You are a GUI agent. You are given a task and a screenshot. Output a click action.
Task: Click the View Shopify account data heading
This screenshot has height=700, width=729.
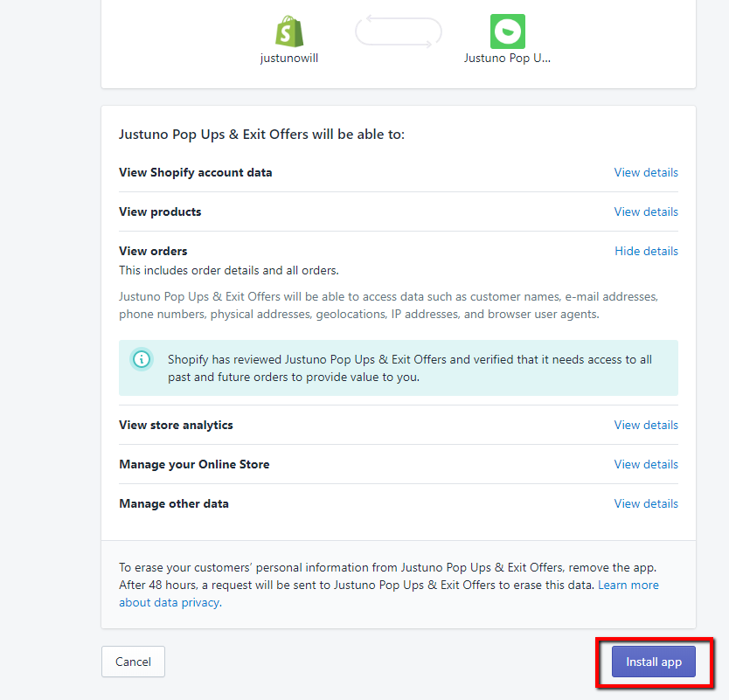pos(195,172)
